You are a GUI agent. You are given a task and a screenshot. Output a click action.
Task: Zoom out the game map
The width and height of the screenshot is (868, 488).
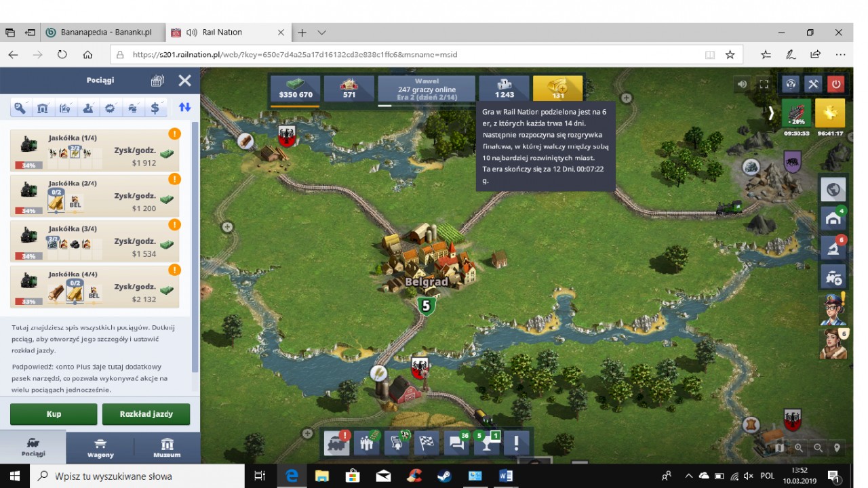point(818,448)
